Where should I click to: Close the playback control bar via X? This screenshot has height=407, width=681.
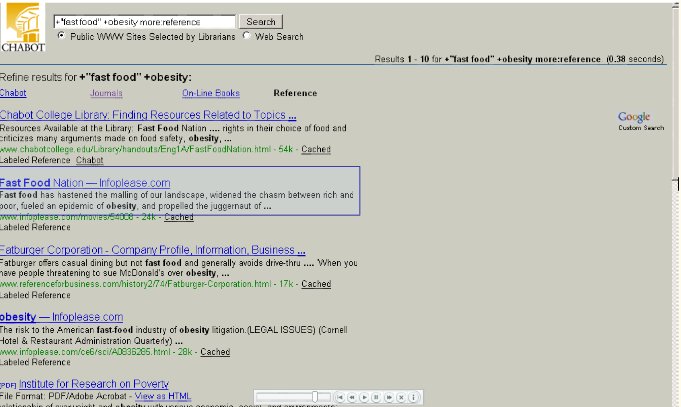pyautogui.click(x=401, y=397)
